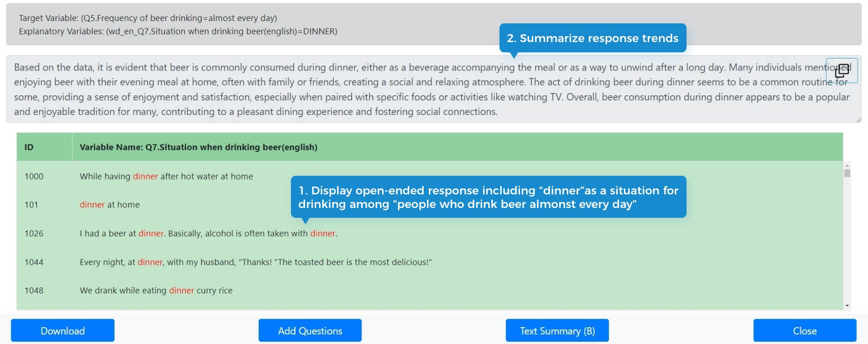Generate Text Summary (B)
The width and height of the screenshot is (868, 344).
(x=557, y=330)
